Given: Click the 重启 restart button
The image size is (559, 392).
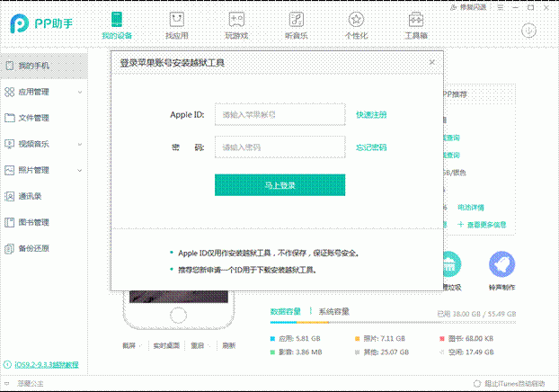Looking at the screenshot, I should [x=197, y=345].
